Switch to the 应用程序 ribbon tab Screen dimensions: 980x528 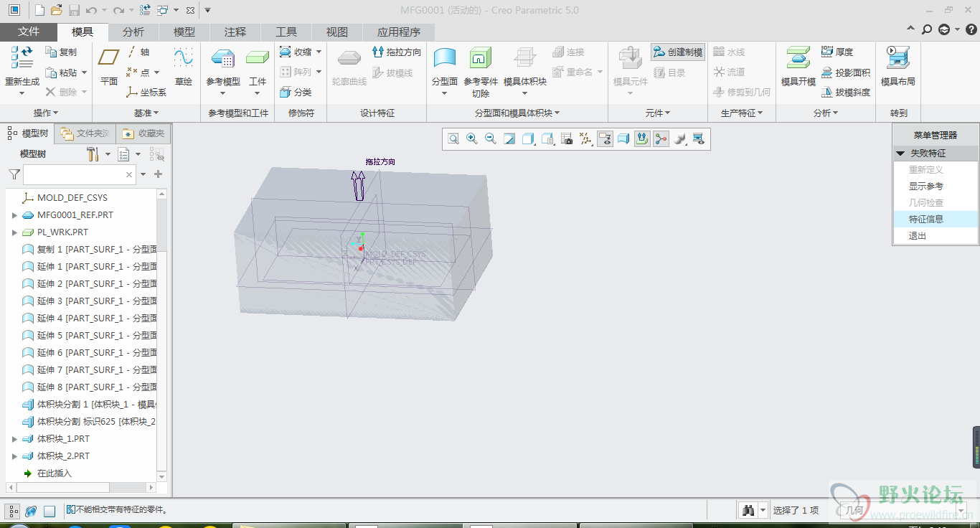click(399, 32)
